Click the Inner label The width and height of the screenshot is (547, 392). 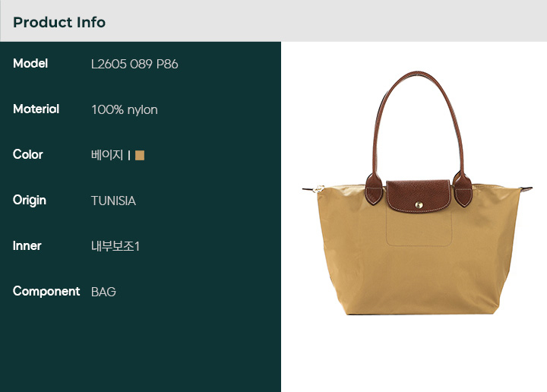click(x=27, y=246)
